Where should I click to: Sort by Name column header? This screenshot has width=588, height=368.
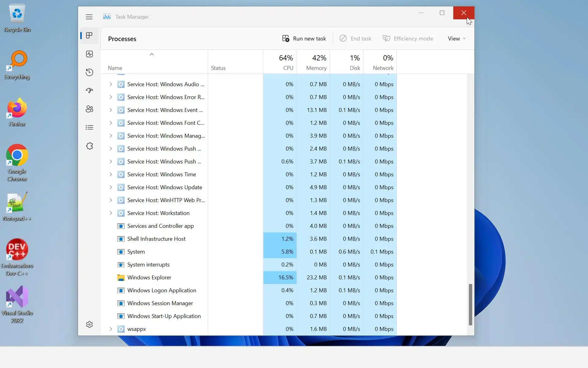(115, 68)
